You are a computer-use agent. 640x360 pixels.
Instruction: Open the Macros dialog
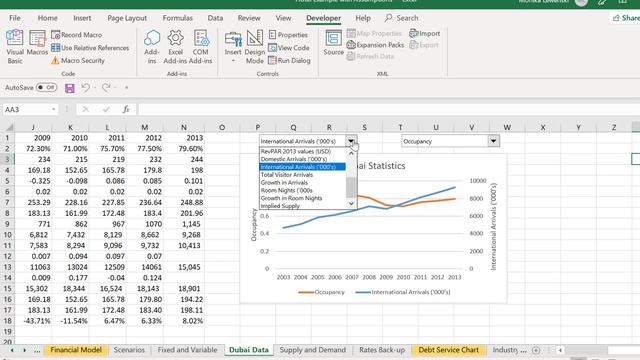click(37, 43)
